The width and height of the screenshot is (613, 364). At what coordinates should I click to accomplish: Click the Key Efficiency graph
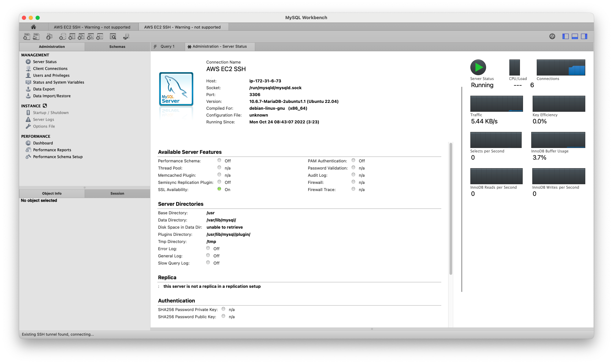tap(559, 104)
